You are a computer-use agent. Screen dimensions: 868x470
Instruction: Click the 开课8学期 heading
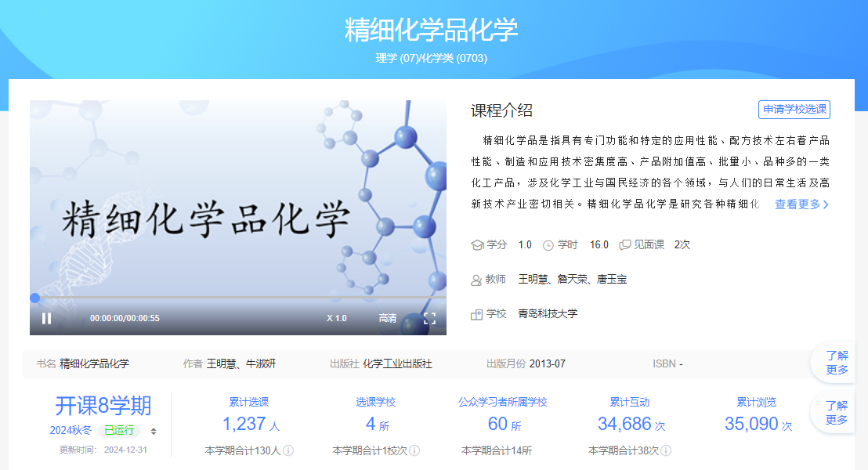pyautogui.click(x=103, y=406)
